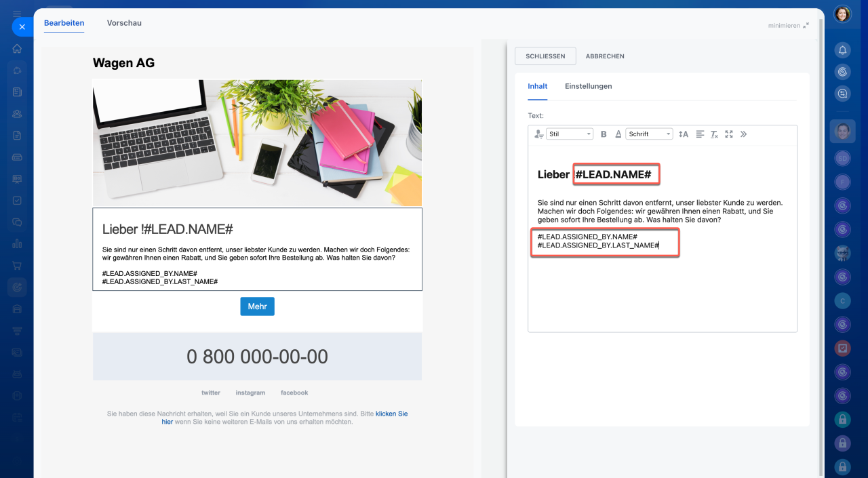The height and width of the screenshot is (478, 868).
Task: Switch to the Vorschau tab
Action: pos(124,23)
